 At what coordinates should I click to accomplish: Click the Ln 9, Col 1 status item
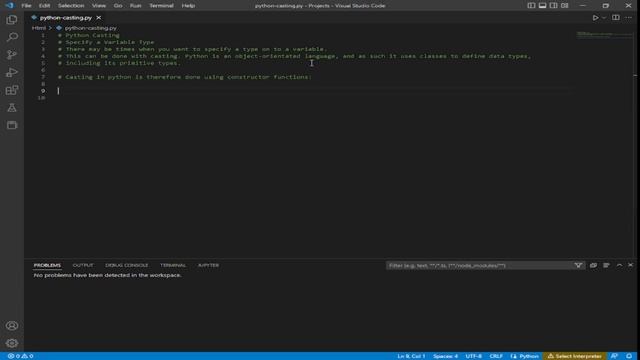pos(411,356)
